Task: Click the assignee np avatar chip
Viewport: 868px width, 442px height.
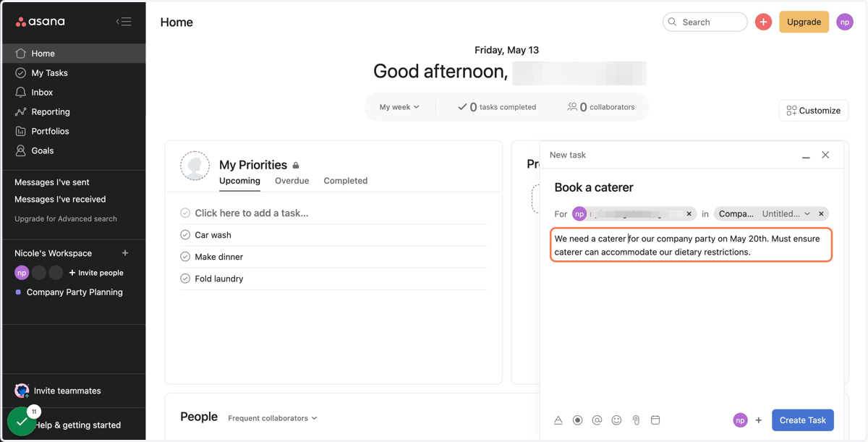Action: tap(579, 214)
